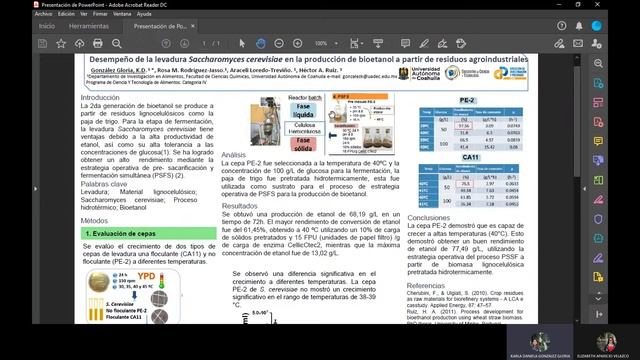The image size is (640, 360).
Task: Open the Comment tool in right panel
Action: tap(598, 141)
